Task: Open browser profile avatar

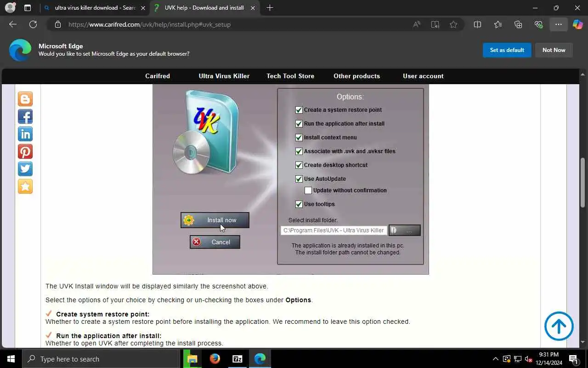Action: coord(10,7)
